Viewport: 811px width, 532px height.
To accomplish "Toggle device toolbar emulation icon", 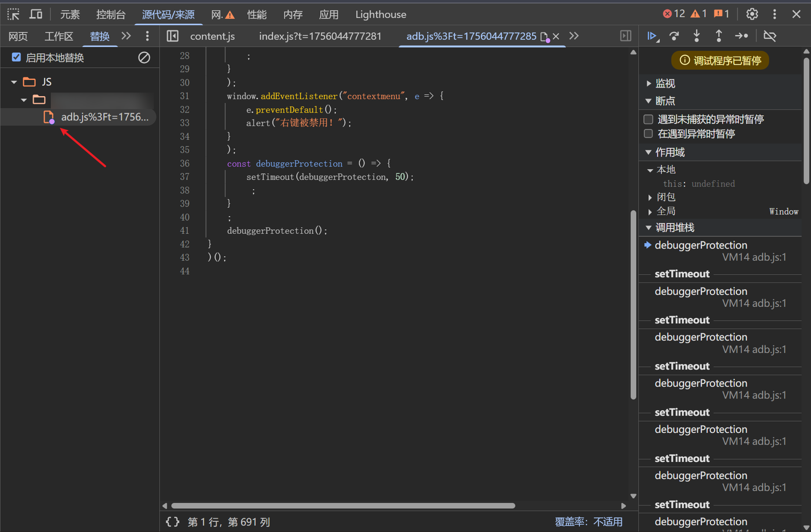I will [x=36, y=14].
